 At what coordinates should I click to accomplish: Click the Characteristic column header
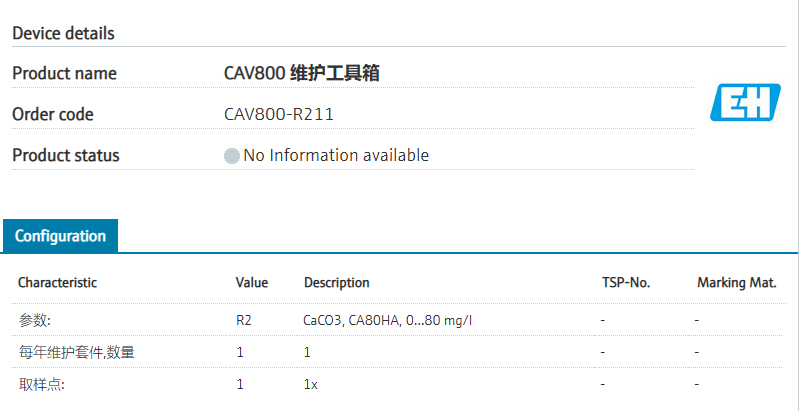pyautogui.click(x=57, y=283)
